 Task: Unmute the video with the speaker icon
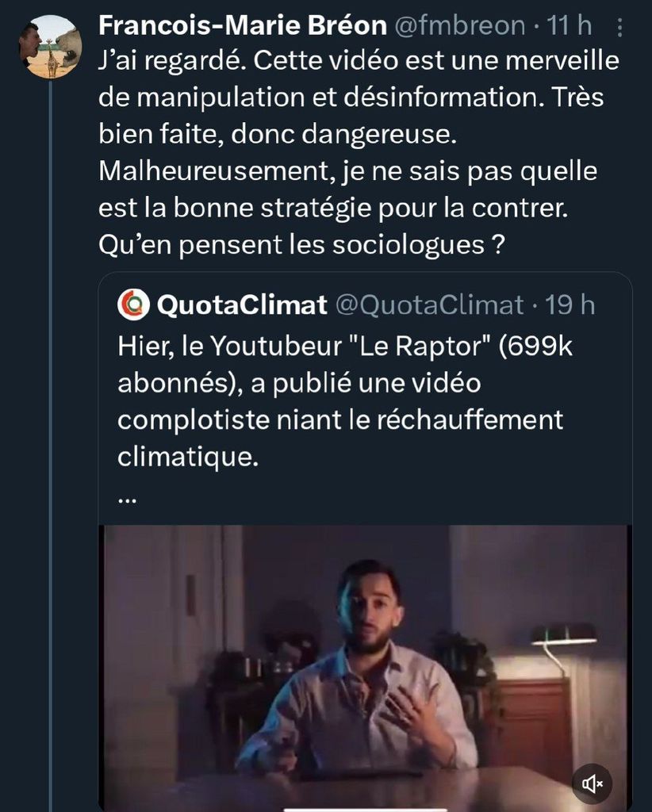pos(593,784)
